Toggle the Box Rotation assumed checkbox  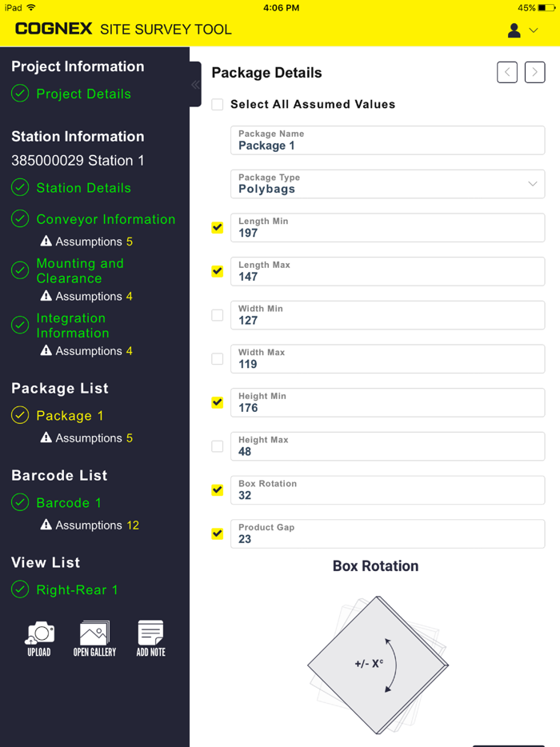[218, 490]
